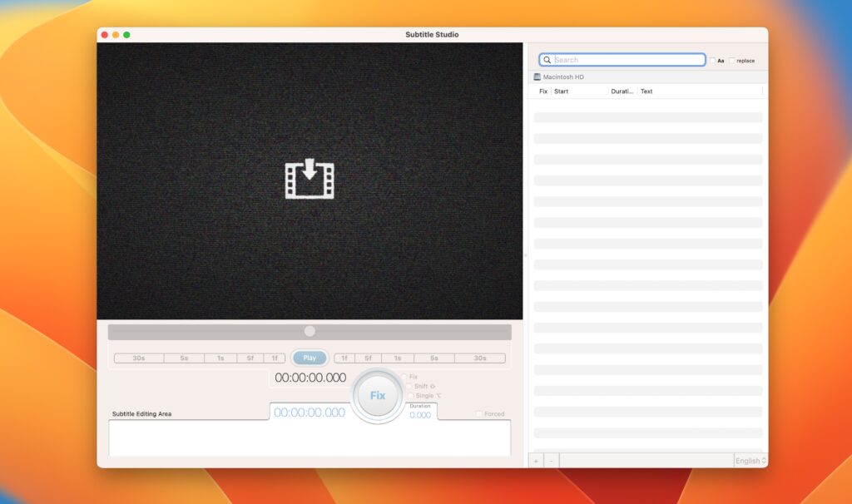Skip forward 5 seconds using the 5s control
The width and height of the screenshot is (852, 504).
pos(433,358)
